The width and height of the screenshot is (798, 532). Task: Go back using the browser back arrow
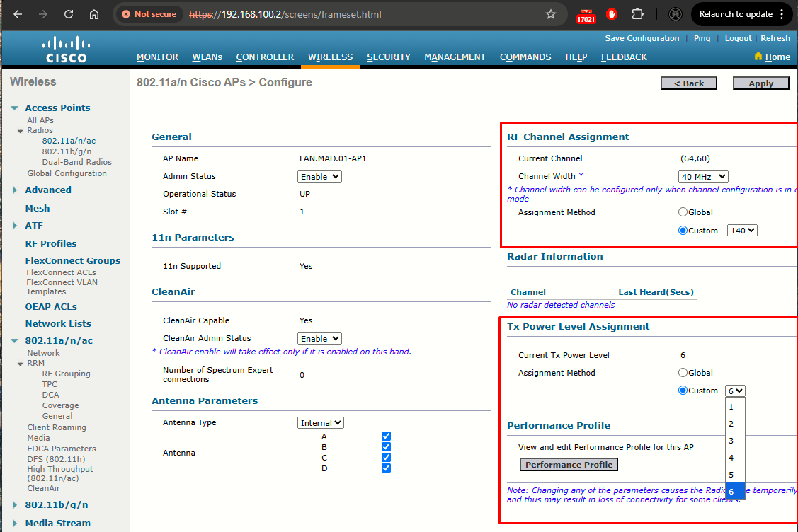click(x=18, y=14)
